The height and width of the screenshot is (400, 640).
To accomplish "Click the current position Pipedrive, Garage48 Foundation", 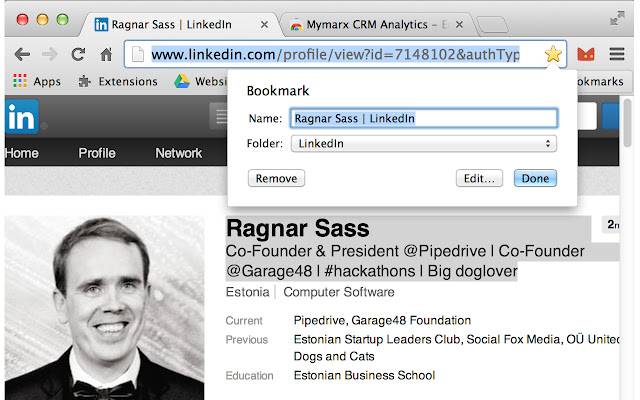I will [x=382, y=320].
